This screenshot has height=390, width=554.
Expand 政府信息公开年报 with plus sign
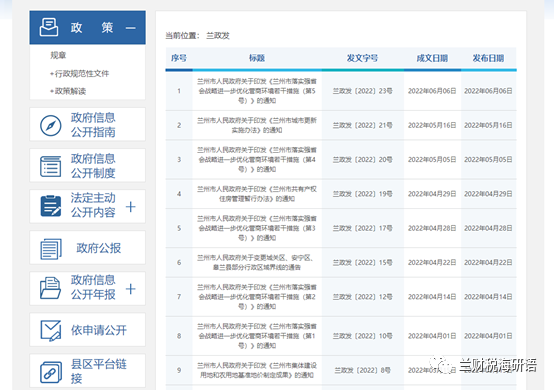[130, 289]
